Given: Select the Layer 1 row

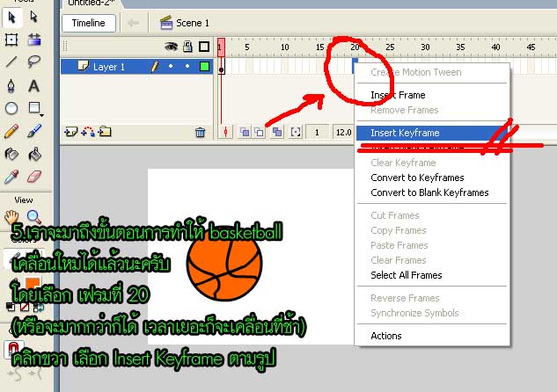Looking at the screenshot, I should coord(136,66).
